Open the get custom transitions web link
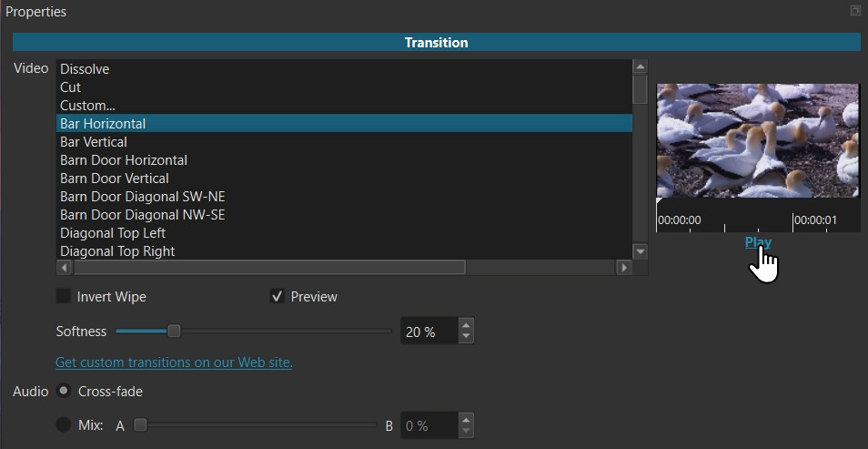Screen dimensions: 868x449 (x=174, y=362)
